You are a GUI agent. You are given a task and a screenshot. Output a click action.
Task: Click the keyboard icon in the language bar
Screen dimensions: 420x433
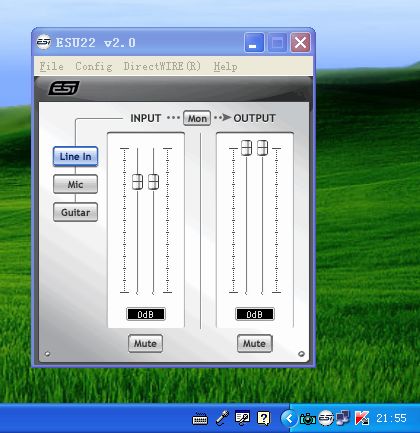coord(200,419)
